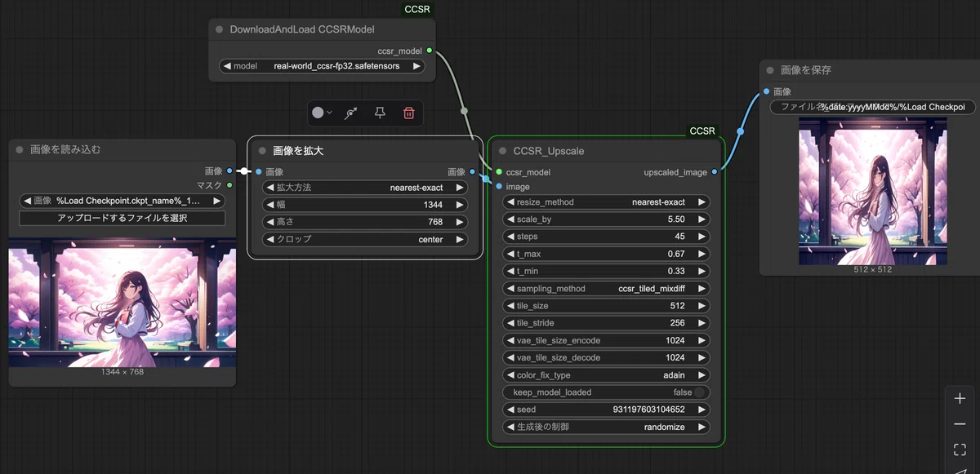Decrease scale_by using its left arrow
The height and width of the screenshot is (474, 980).
coord(510,219)
